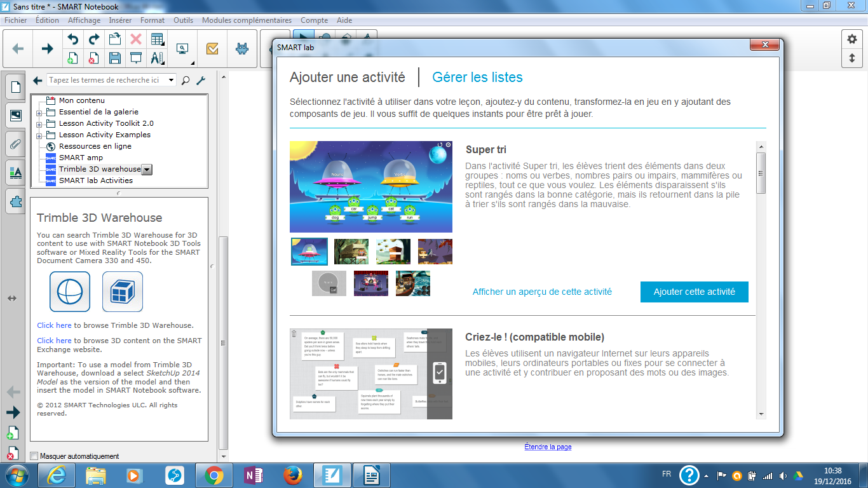Open the Modules complémentaires menu
This screenshot has width=868, height=488.
click(x=247, y=20)
